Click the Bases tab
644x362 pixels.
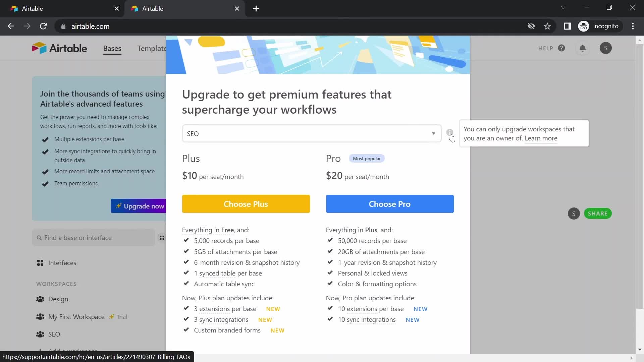[x=112, y=48]
